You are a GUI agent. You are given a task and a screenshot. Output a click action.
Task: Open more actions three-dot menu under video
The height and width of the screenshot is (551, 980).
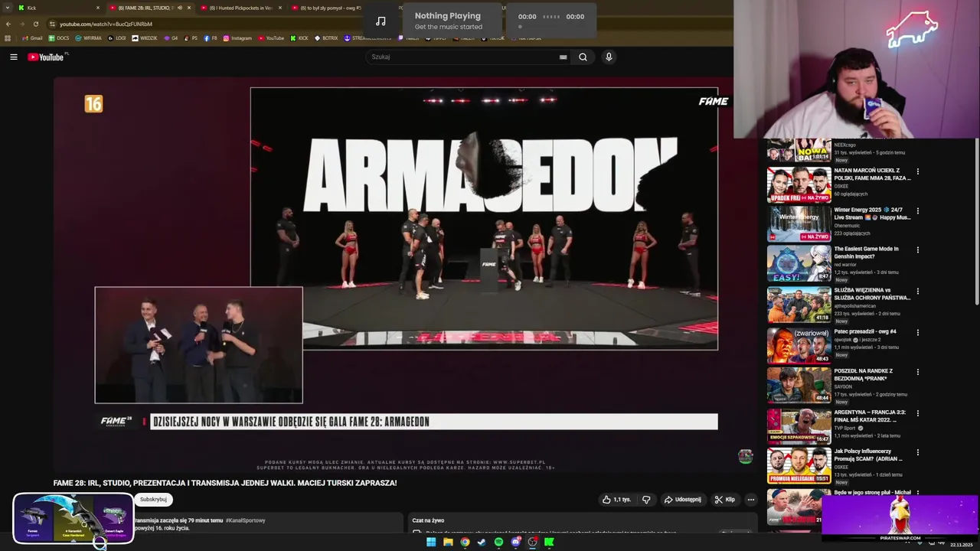[x=750, y=500]
